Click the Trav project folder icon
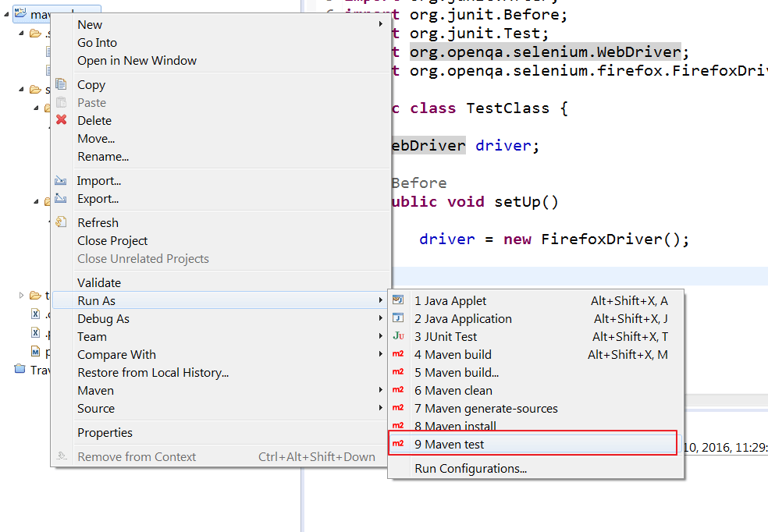Image resolution: width=768 pixels, height=532 pixels. 20,368
